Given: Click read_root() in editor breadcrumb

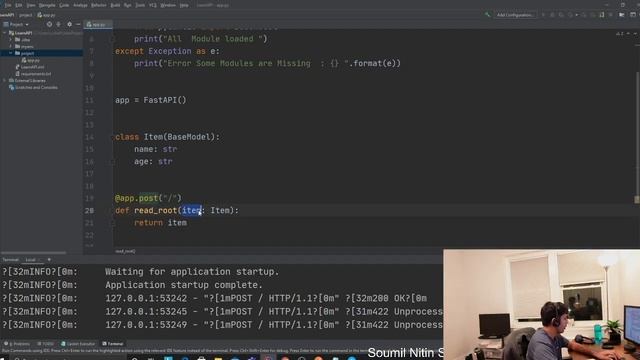Looking at the screenshot, I should click(125, 251).
